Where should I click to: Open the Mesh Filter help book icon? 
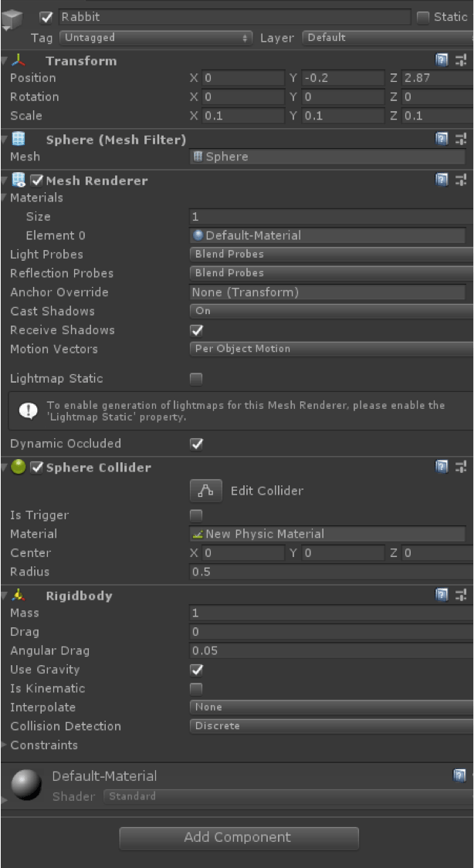pyautogui.click(x=442, y=139)
